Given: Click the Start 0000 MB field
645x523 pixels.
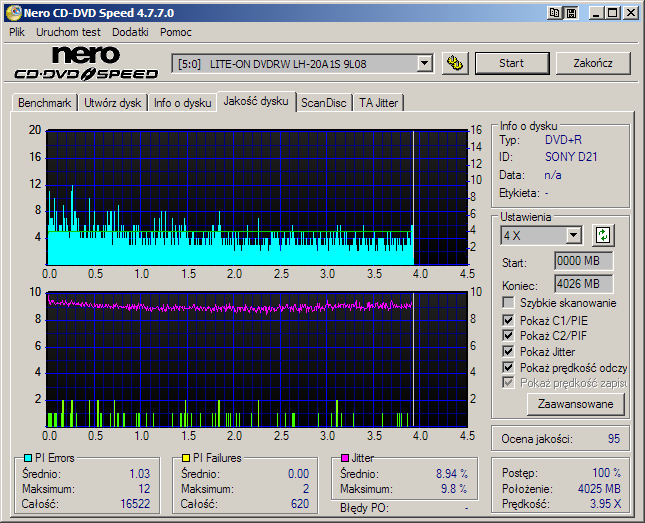Looking at the screenshot, I should (583, 261).
